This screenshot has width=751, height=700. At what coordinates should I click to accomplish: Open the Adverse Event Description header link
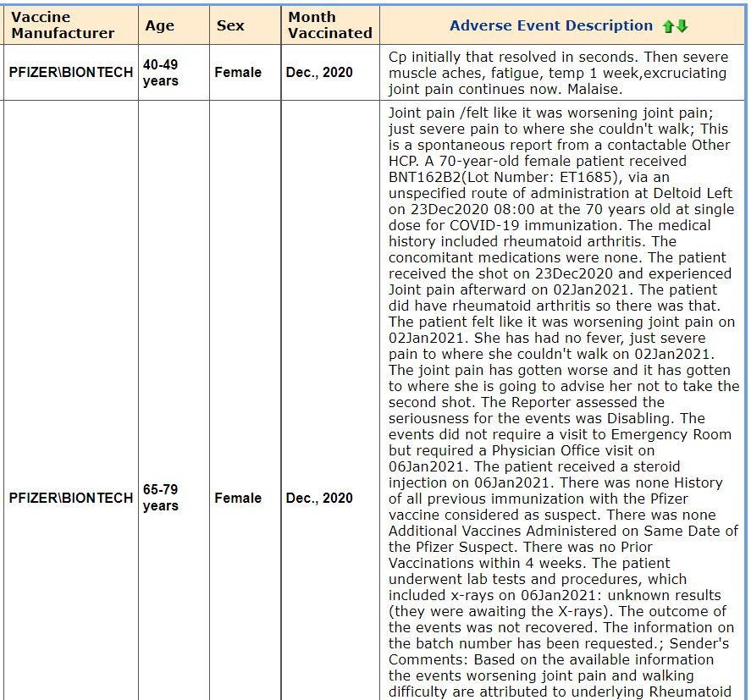point(551,25)
